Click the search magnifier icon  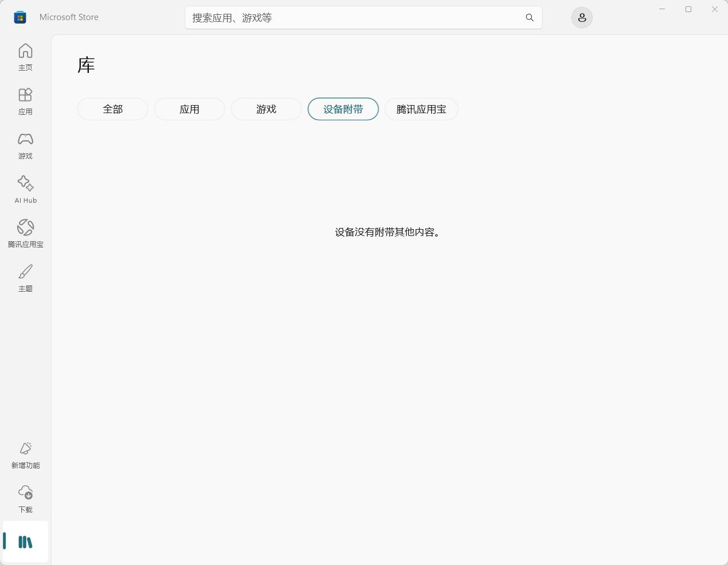530,18
